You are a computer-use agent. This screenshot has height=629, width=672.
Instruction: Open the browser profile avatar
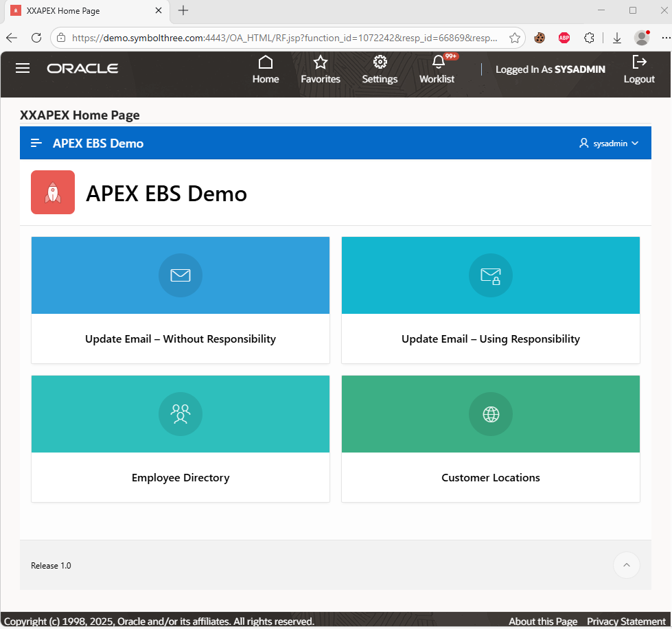click(642, 38)
